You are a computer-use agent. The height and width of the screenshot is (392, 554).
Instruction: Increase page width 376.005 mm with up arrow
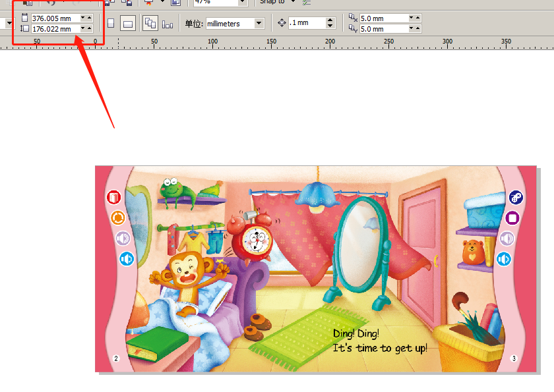pyautogui.click(x=90, y=18)
